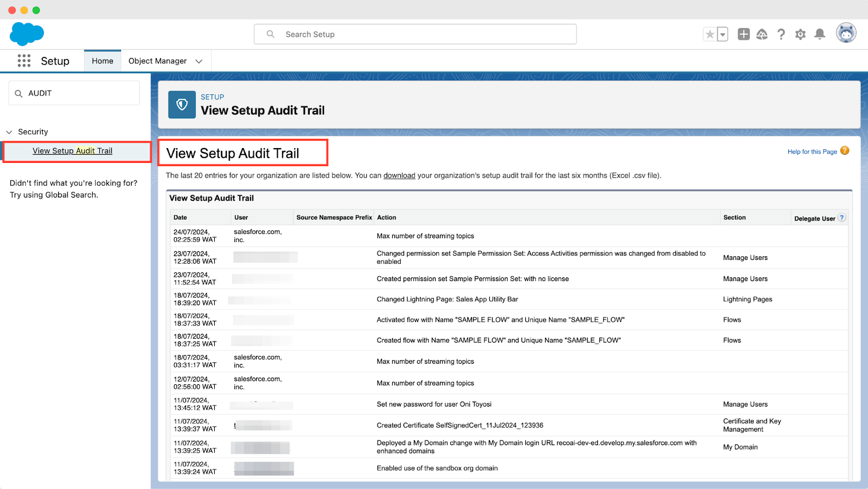
Task: Select the Deployed a My Domain change entry
Action: [x=537, y=447]
